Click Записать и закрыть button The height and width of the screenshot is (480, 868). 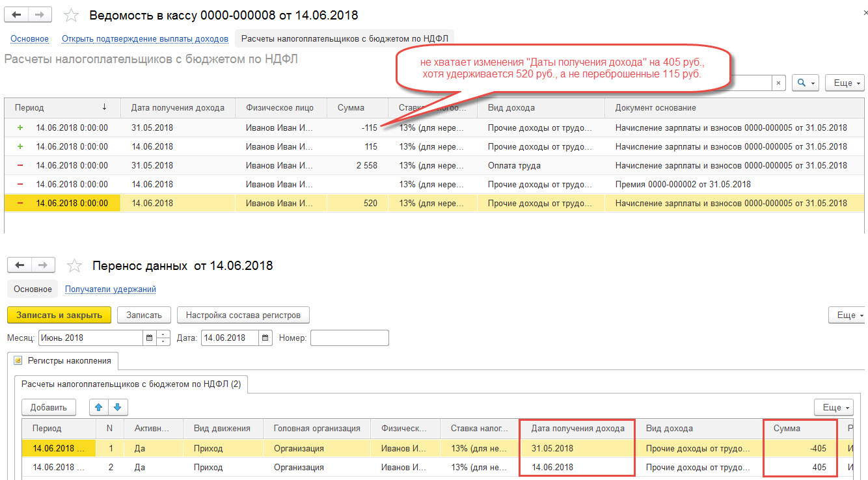(x=59, y=315)
